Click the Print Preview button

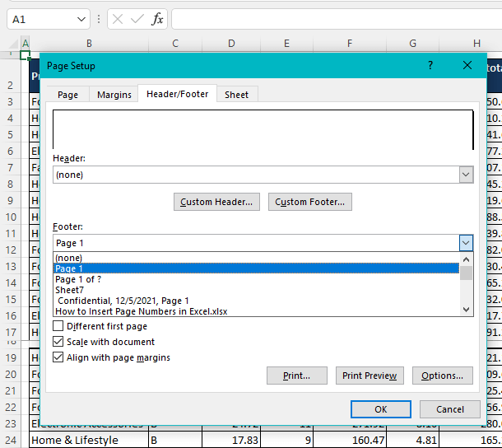pos(370,376)
